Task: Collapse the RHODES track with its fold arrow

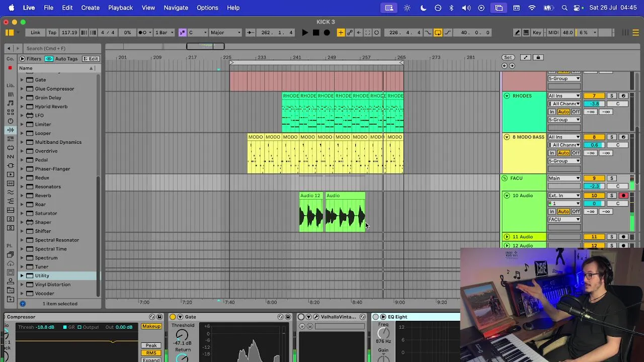Action: click(507, 96)
